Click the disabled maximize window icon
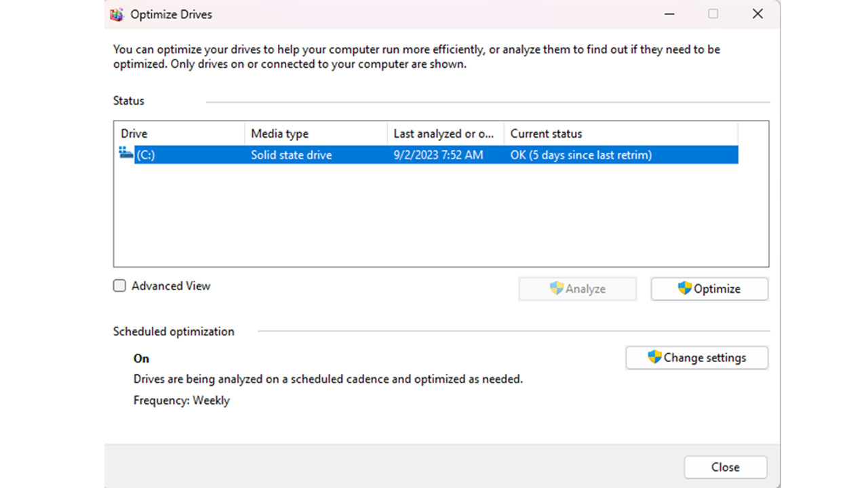The image size is (868, 488). tap(713, 14)
